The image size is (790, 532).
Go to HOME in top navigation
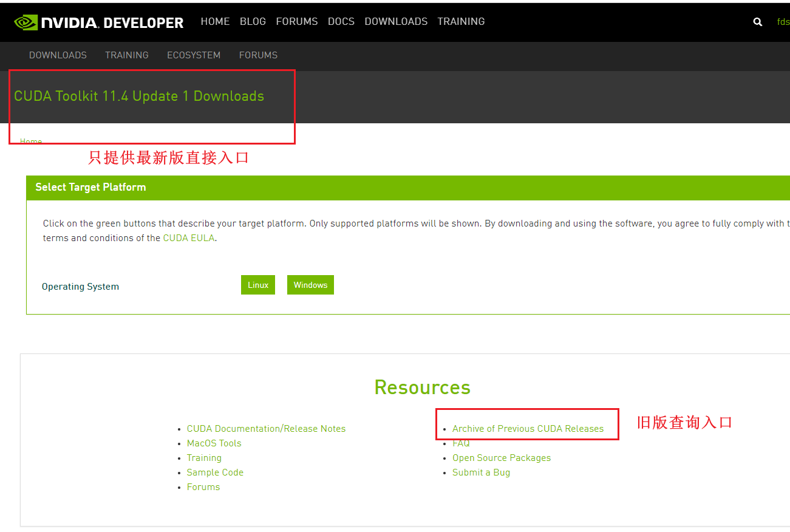click(x=215, y=21)
